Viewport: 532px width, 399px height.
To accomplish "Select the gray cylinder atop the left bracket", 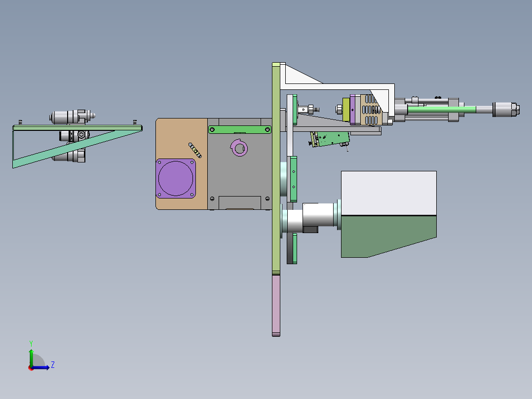I will tap(71, 117).
